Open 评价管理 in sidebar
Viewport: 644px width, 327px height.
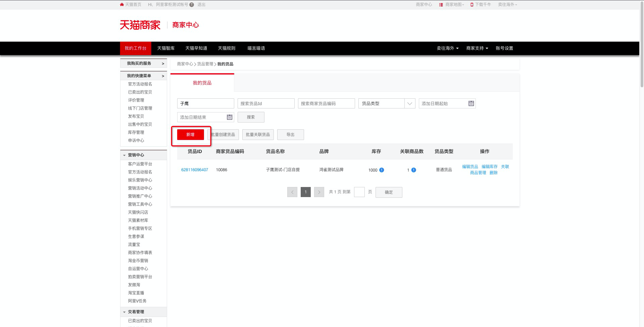[136, 100]
